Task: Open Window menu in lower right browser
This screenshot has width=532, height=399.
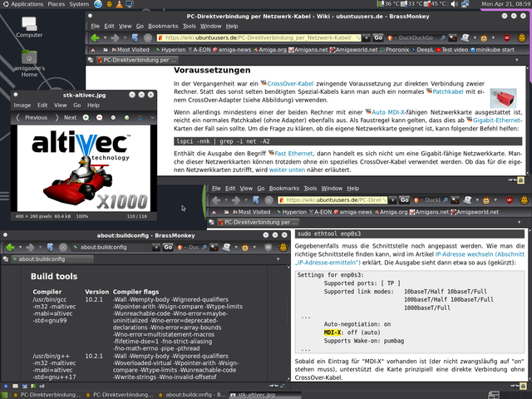Action: click(x=332, y=189)
